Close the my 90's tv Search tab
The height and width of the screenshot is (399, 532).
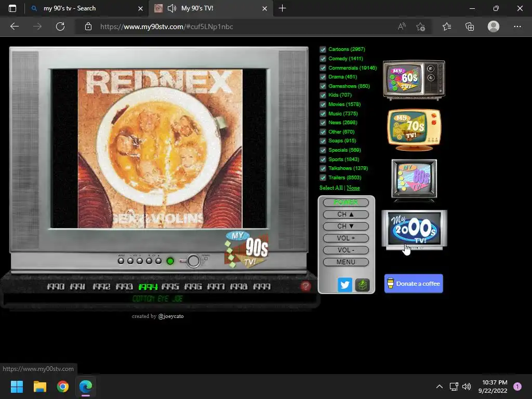click(x=140, y=8)
